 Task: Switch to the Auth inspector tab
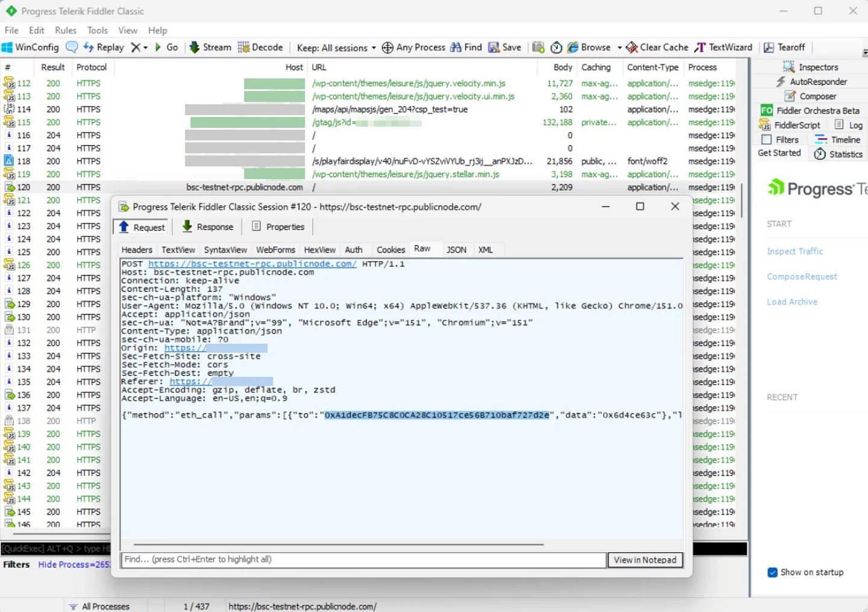coord(354,250)
